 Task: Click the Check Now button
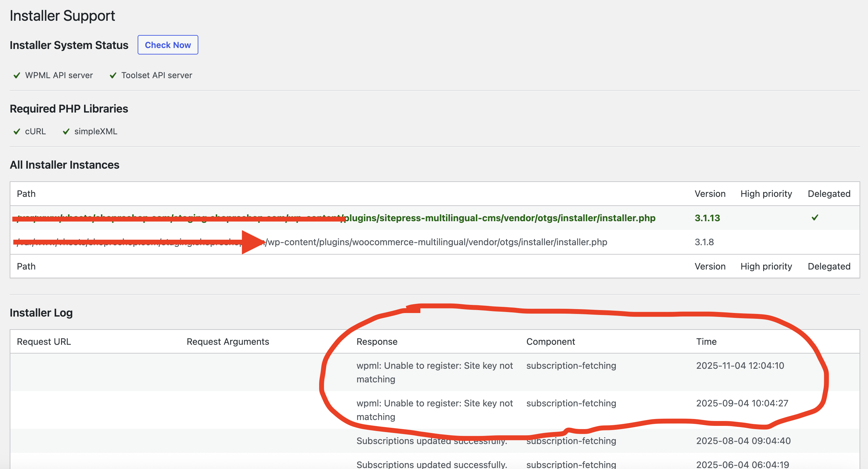[x=168, y=45]
